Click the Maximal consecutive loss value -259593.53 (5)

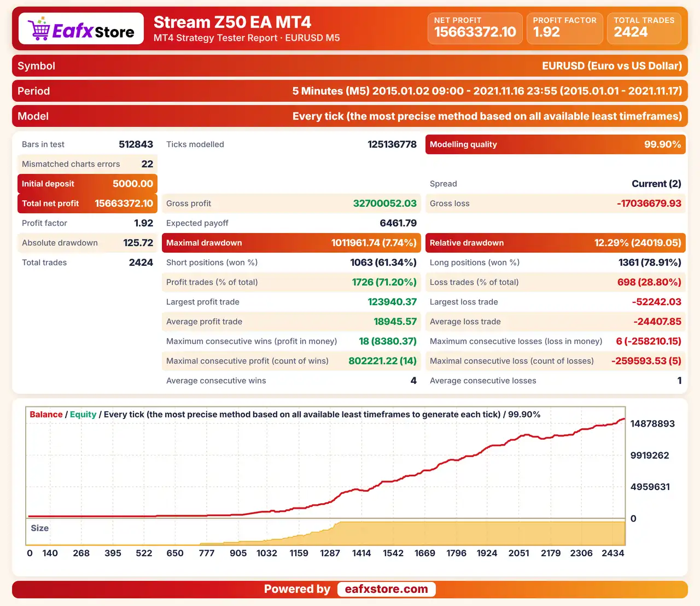click(646, 361)
